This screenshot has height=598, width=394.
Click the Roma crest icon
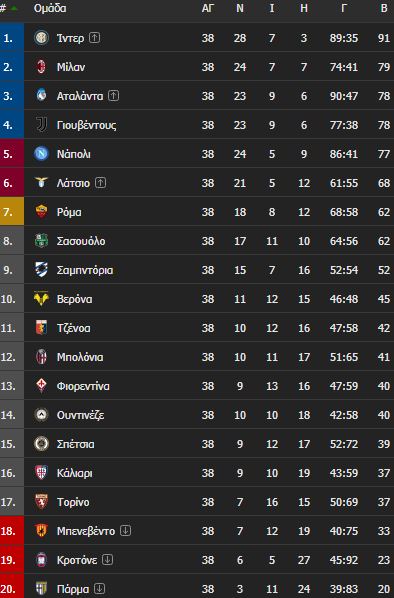click(41, 212)
